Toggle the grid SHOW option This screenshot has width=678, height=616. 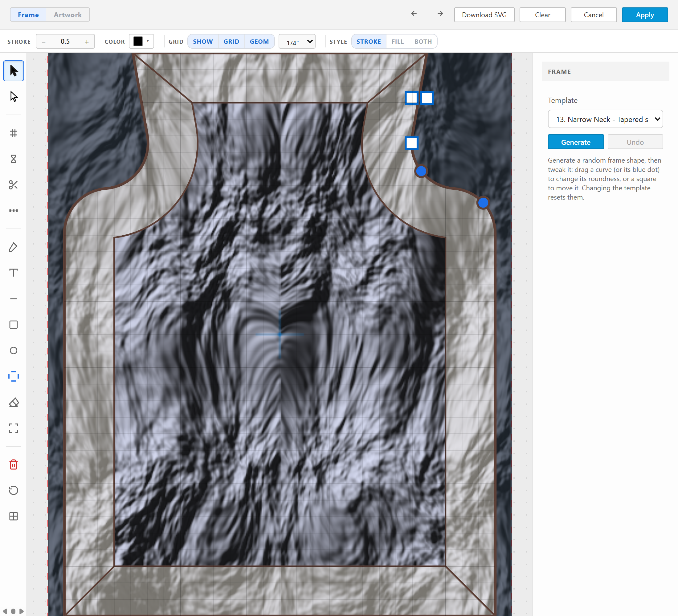coord(203,41)
